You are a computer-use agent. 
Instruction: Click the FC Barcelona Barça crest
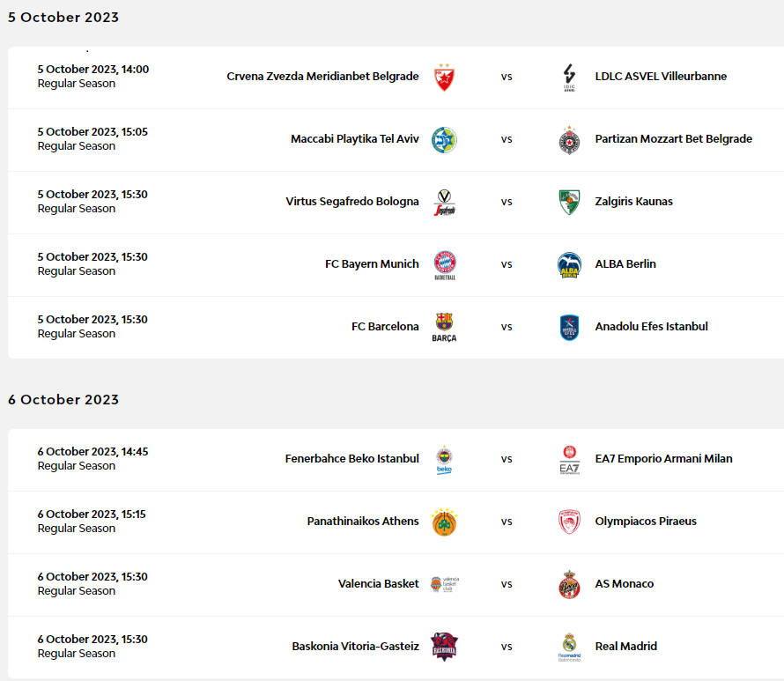(444, 328)
